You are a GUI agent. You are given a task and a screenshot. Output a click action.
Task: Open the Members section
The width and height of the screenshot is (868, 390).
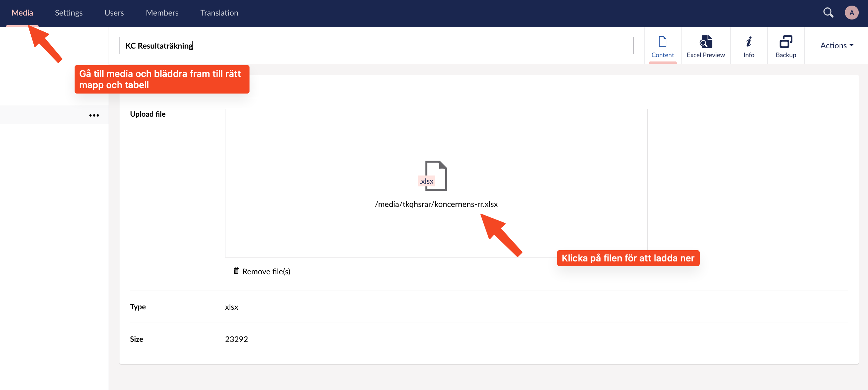tap(162, 13)
